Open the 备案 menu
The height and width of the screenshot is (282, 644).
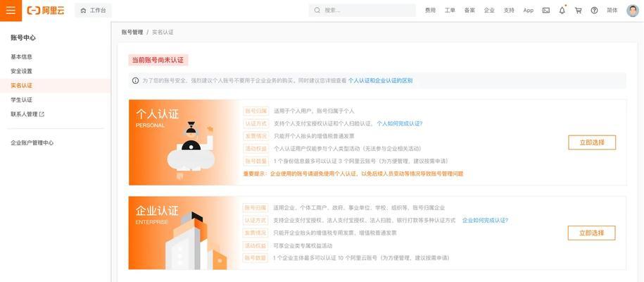(469, 11)
